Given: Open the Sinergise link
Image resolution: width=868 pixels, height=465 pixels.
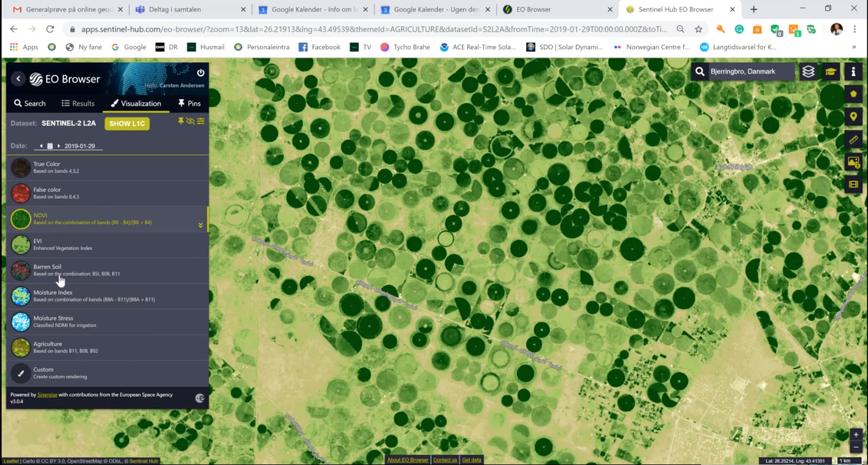Looking at the screenshot, I should point(47,395).
